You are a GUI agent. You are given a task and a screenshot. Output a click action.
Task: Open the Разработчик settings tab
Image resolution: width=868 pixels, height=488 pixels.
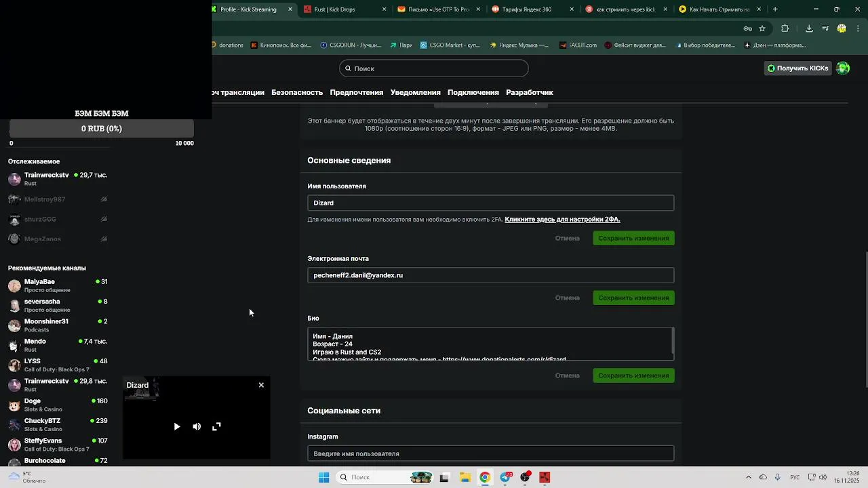tap(530, 92)
